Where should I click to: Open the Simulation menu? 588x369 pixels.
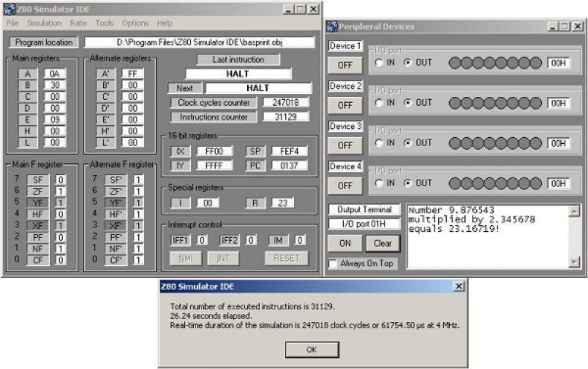tap(44, 23)
